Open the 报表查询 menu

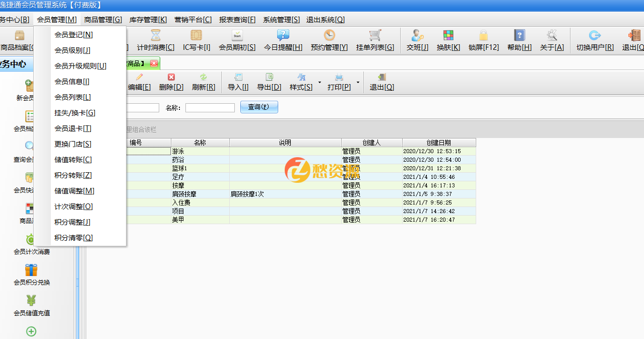[237, 20]
